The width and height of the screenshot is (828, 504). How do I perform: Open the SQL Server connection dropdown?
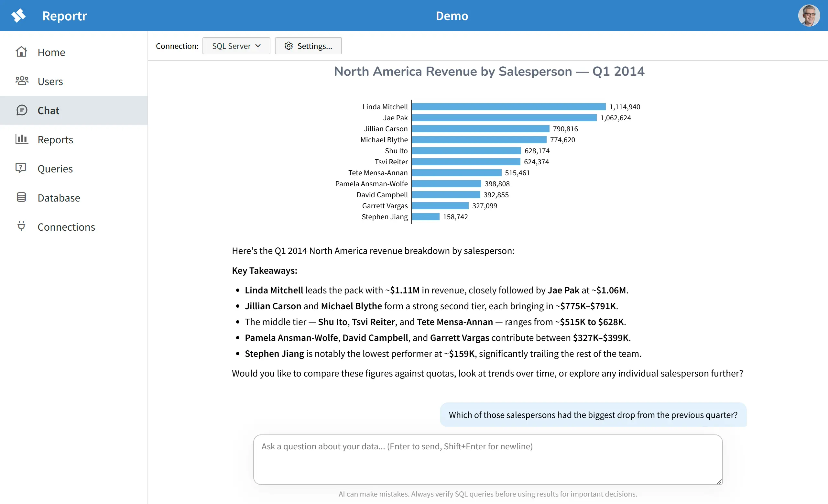point(236,46)
